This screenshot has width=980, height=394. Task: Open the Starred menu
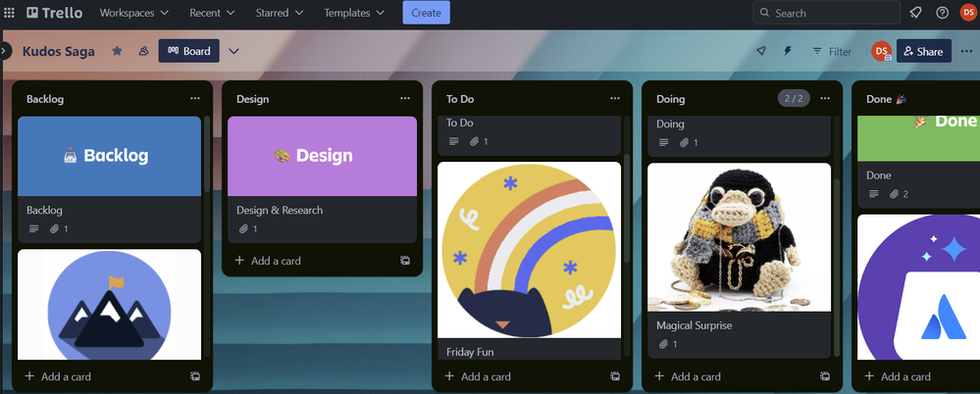[x=280, y=13]
